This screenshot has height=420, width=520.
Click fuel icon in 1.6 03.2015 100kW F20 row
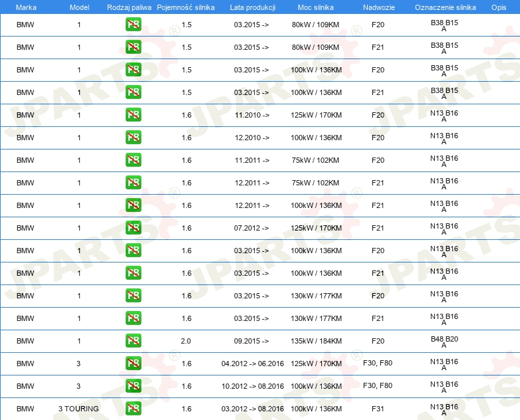coord(133,251)
